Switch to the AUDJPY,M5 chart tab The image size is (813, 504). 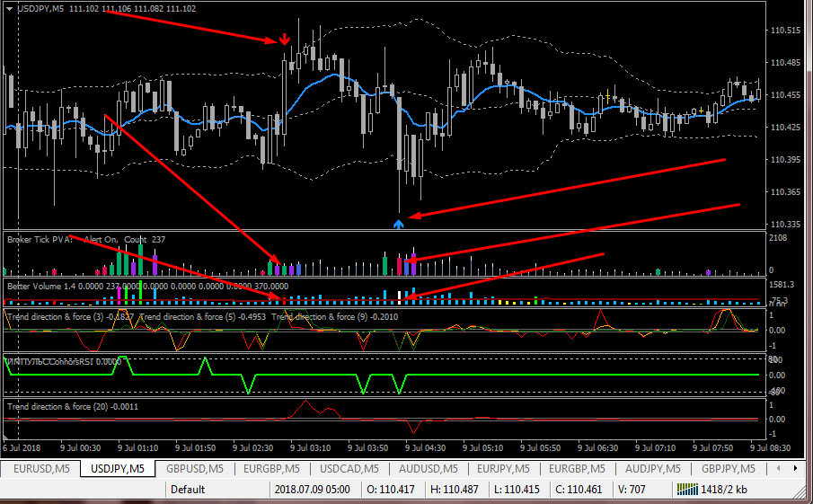[x=652, y=469]
